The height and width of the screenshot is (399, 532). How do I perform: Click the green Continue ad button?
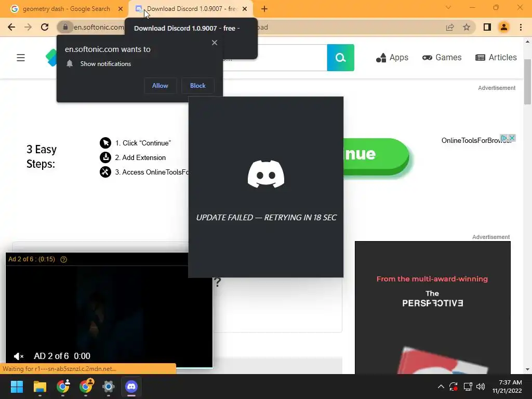pos(376,156)
